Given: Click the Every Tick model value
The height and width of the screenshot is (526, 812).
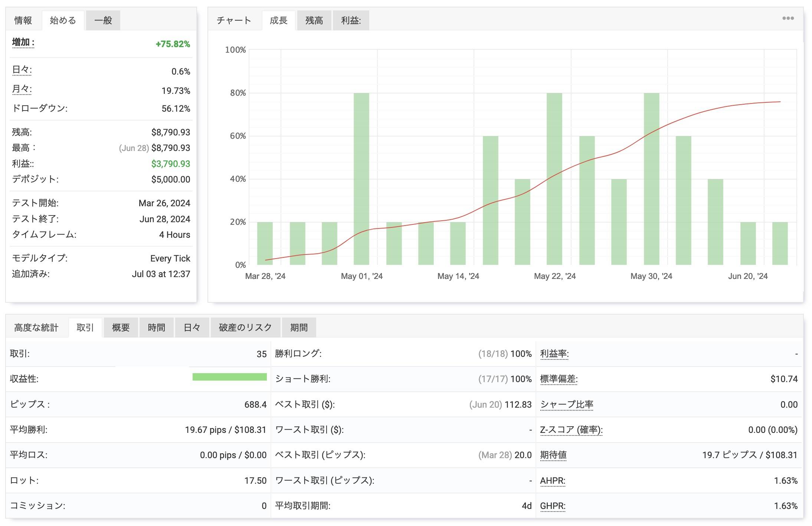Looking at the screenshot, I should pos(170,259).
